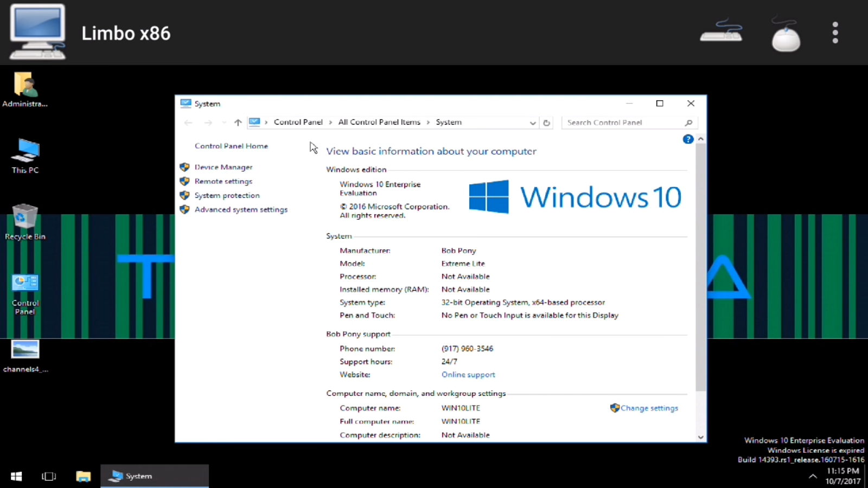The image size is (868, 488).
Task: Open System protection link
Action: point(227,195)
